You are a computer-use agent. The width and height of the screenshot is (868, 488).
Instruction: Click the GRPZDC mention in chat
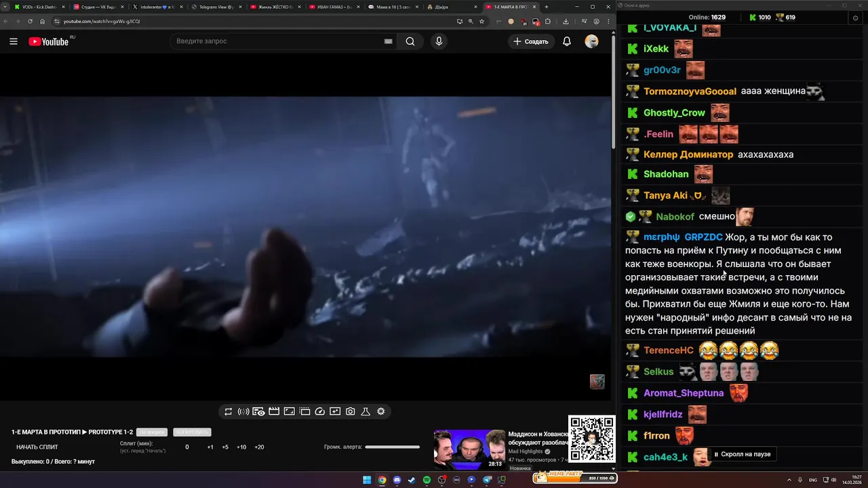click(x=703, y=237)
